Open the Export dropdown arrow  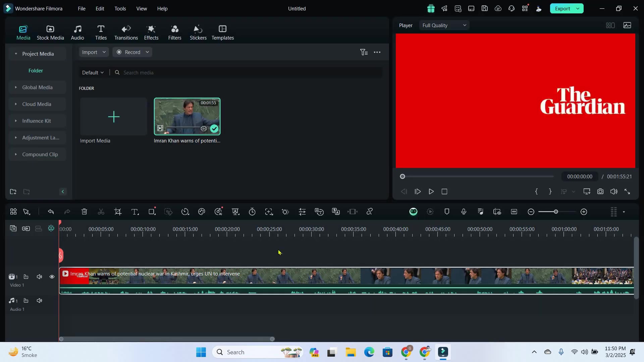tap(578, 9)
